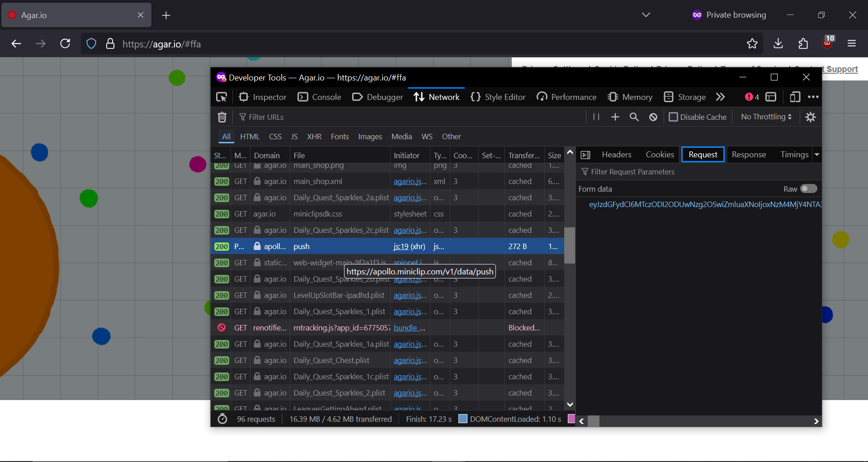Screen dimensions: 868x462
Task: Open the No Throttling dropdown
Action: click(766, 117)
